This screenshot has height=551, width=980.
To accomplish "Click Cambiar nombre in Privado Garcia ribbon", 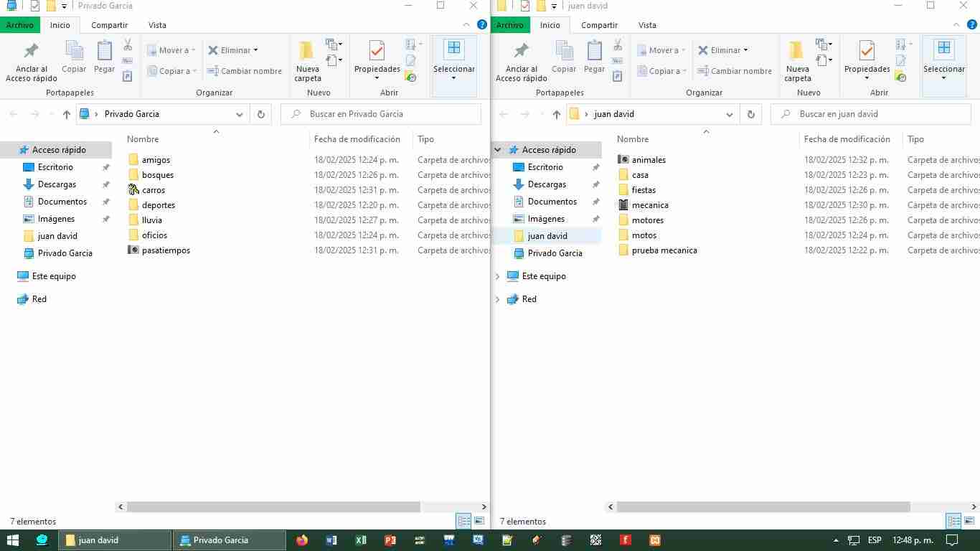I will 245,71.
